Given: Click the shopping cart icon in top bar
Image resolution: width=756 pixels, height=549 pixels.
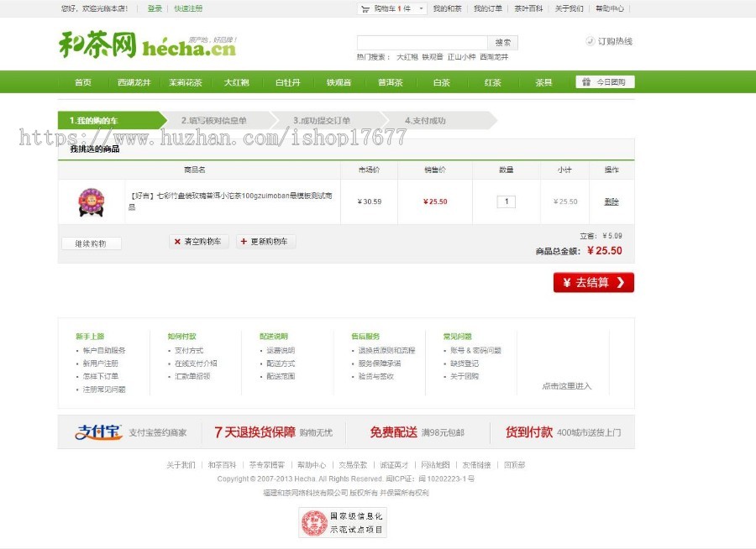Looking at the screenshot, I should pos(365,8).
